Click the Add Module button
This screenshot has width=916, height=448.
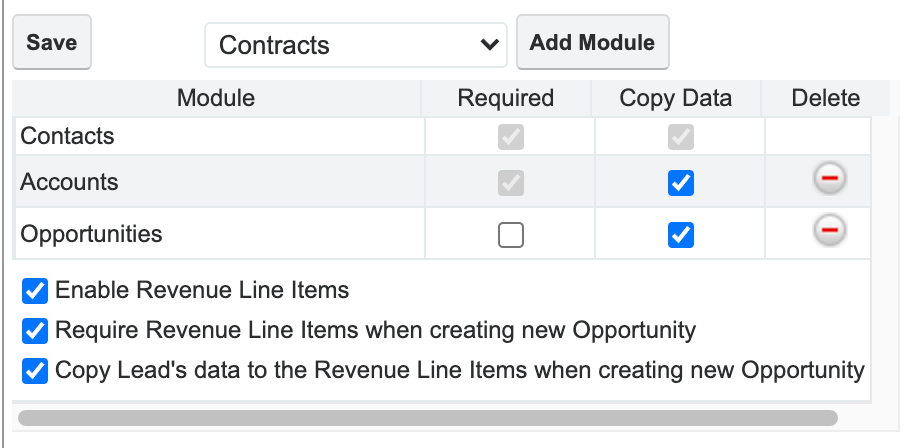[x=592, y=42]
